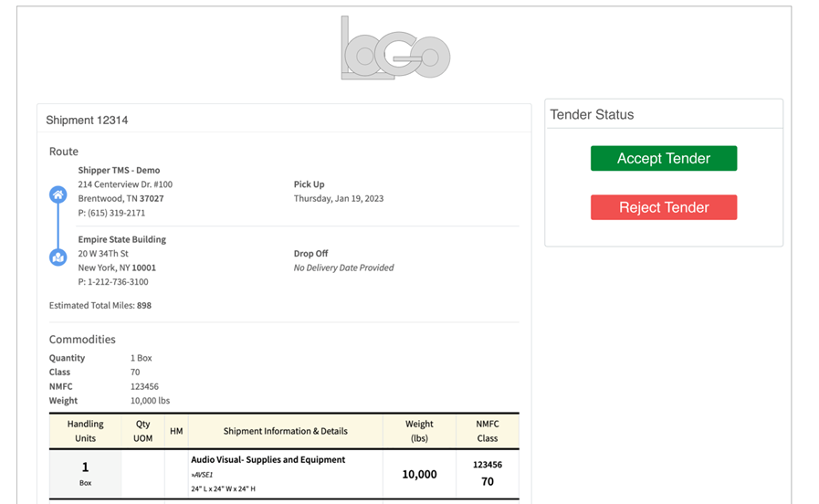
Task: Click the drop-off destination route icon
Action: pos(58,257)
